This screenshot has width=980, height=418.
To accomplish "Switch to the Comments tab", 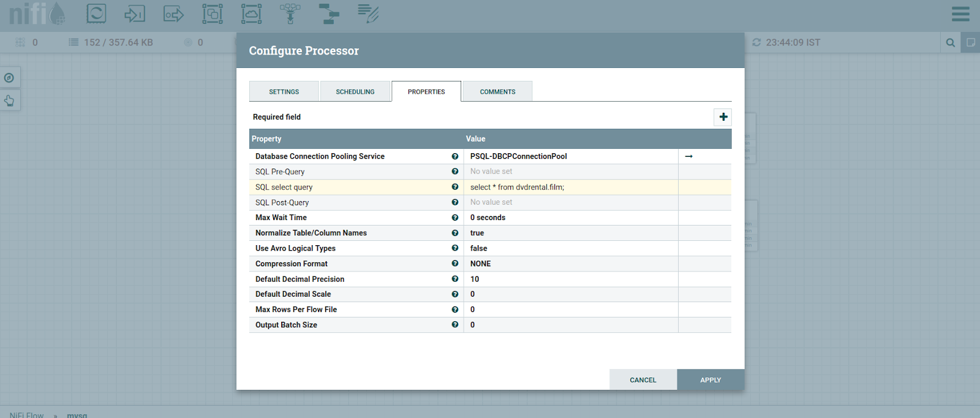I will pyautogui.click(x=497, y=92).
